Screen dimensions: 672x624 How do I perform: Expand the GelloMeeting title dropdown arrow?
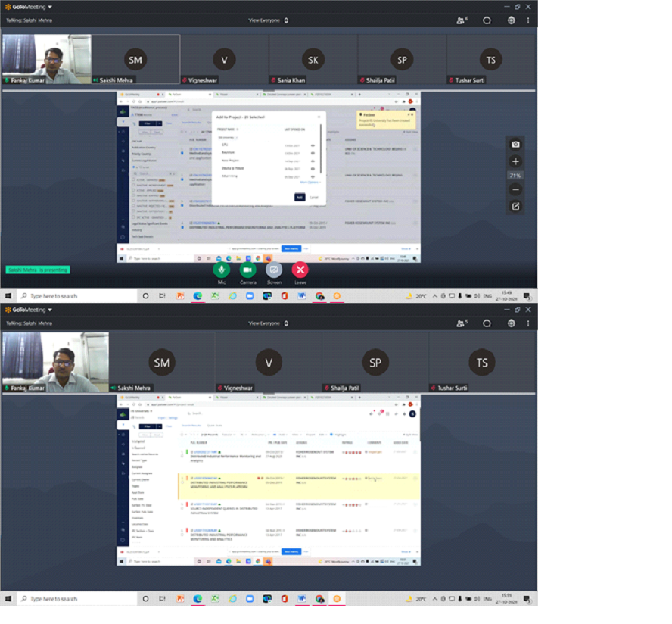click(50, 7)
